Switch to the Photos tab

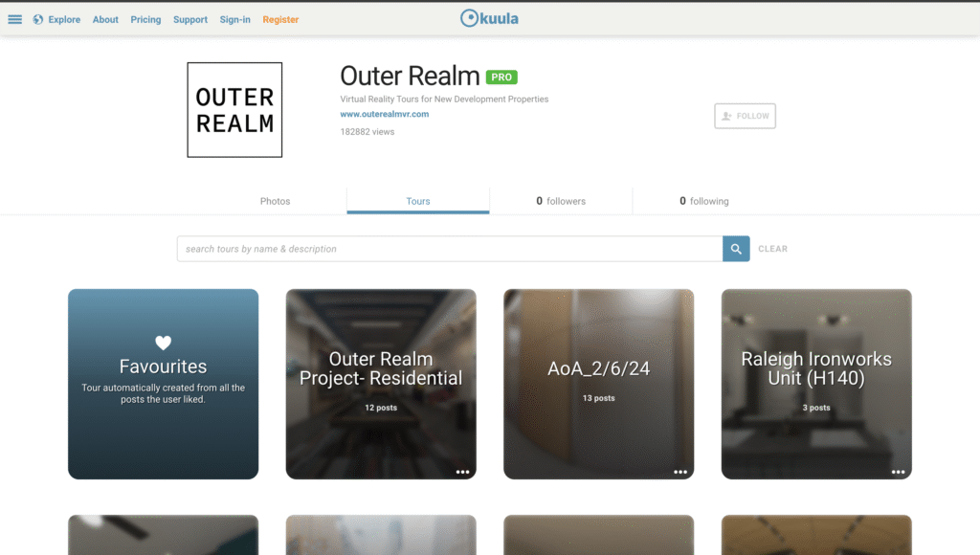click(275, 201)
